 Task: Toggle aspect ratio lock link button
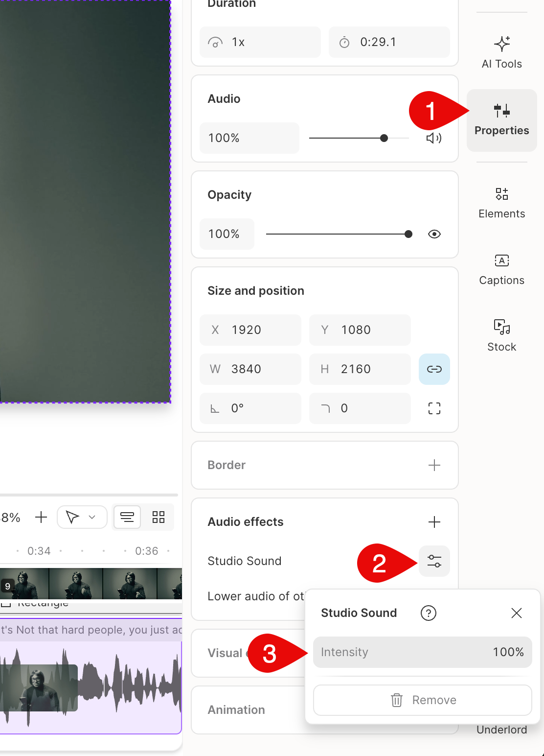tap(434, 369)
